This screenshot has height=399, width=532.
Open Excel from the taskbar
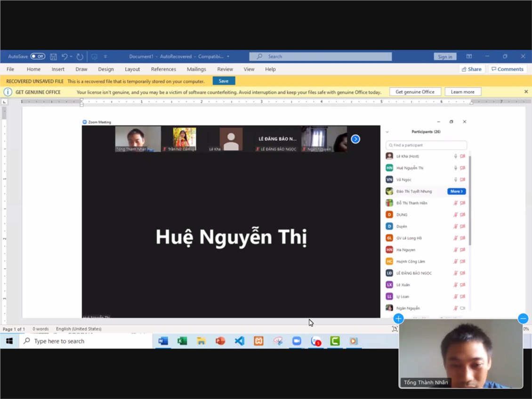coord(182,341)
